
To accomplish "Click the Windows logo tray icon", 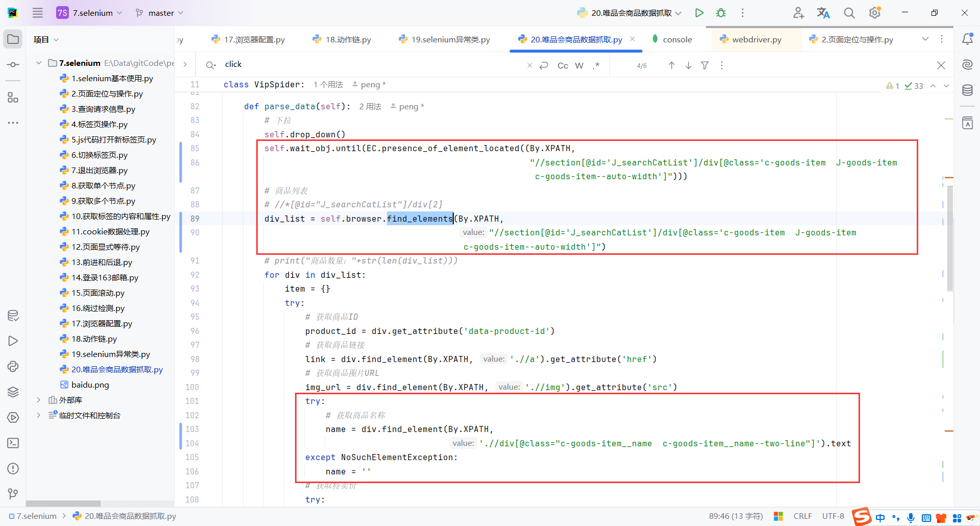I will (778, 516).
